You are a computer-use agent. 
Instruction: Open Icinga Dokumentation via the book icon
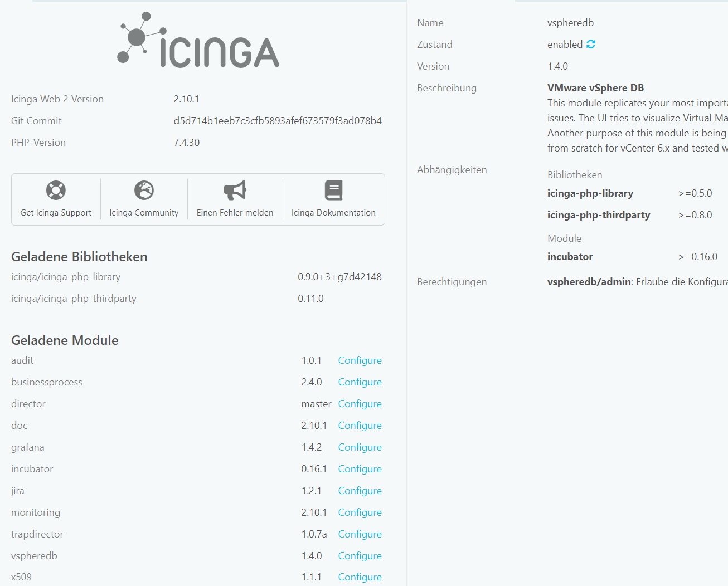pyautogui.click(x=333, y=190)
